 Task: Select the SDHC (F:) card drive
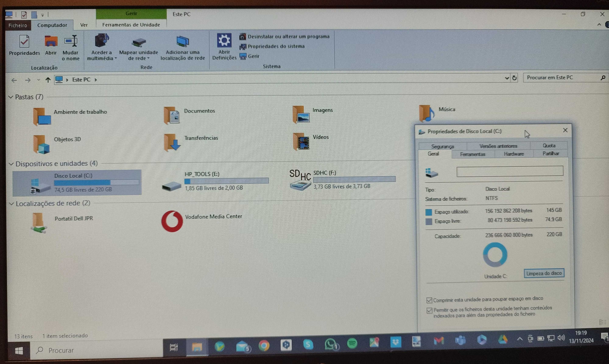point(342,180)
